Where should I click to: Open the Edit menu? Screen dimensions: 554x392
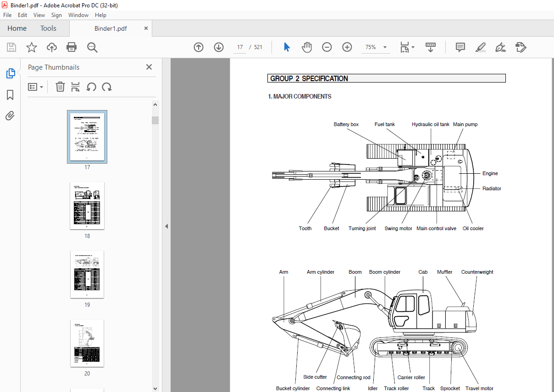(x=22, y=15)
